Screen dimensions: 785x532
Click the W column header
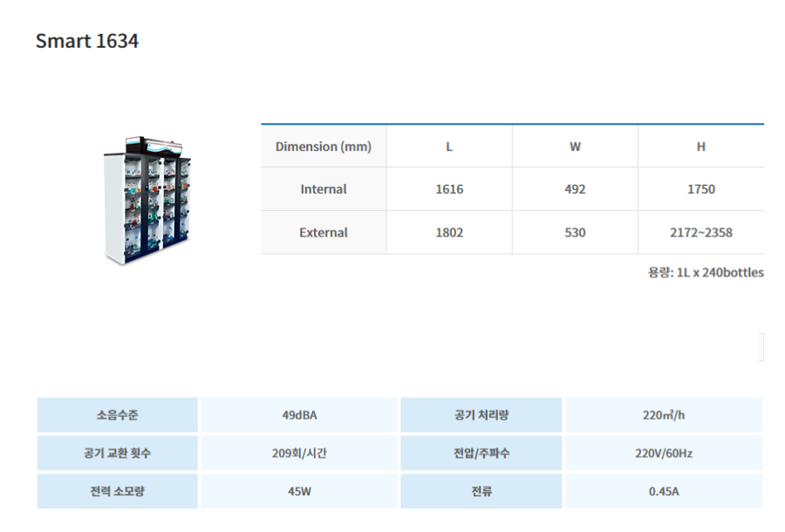[x=575, y=147]
